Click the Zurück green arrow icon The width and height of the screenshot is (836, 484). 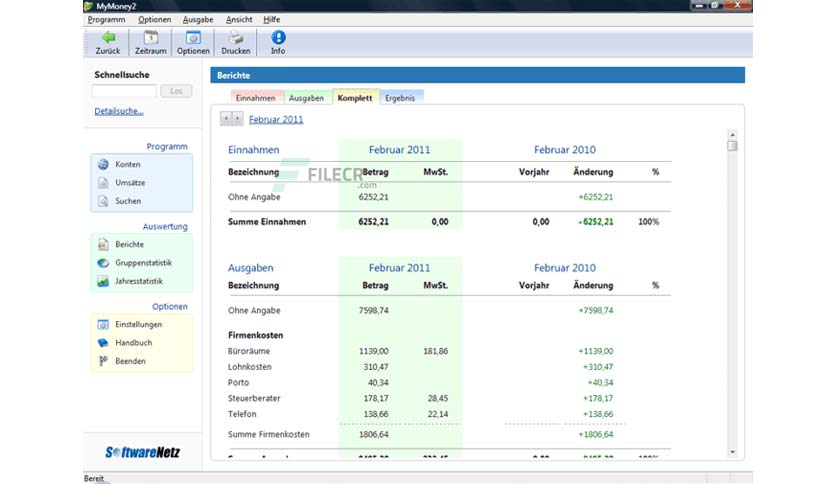coord(108,37)
